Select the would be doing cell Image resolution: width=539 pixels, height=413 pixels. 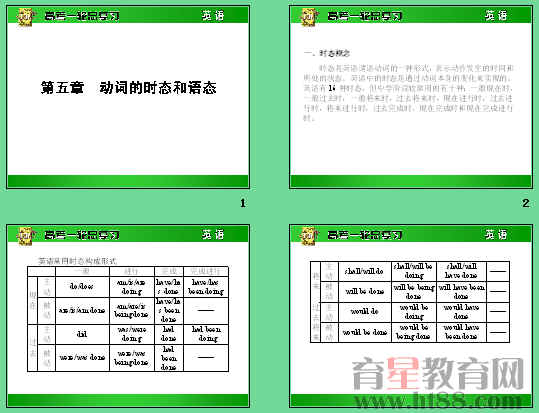[414, 312]
